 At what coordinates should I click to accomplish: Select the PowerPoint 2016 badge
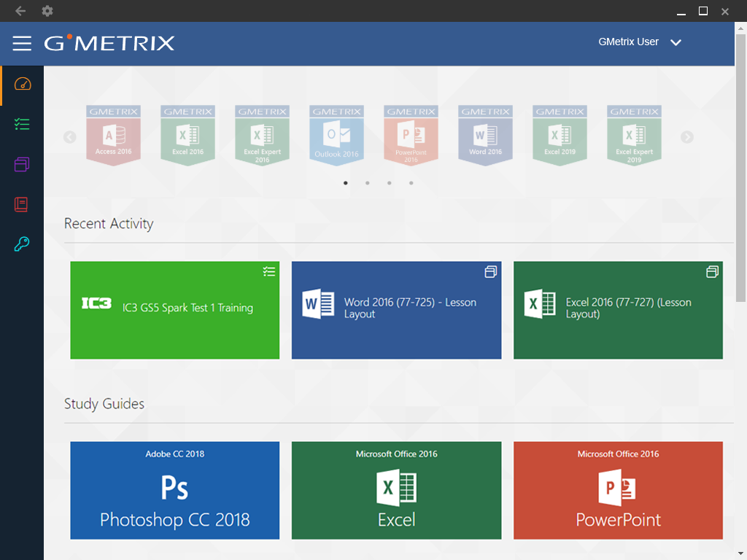pos(411,136)
